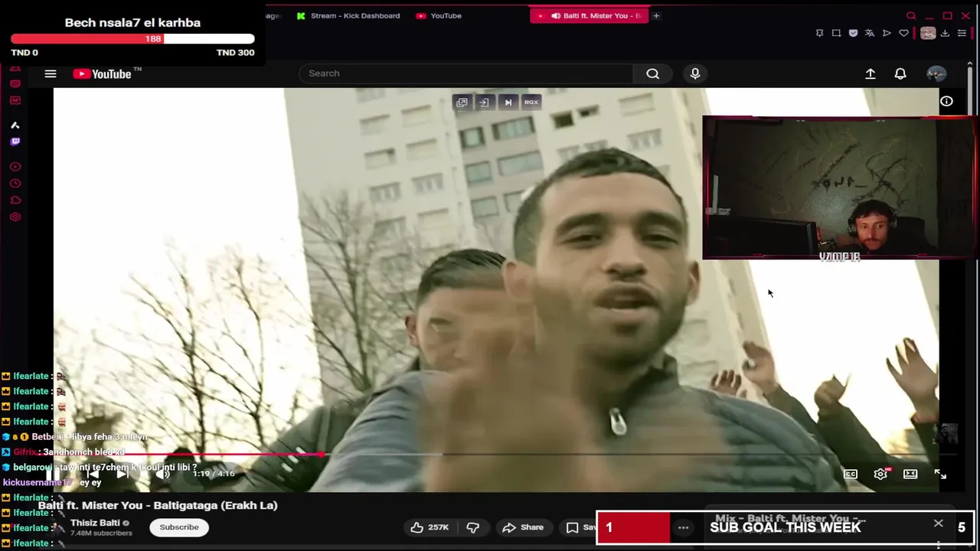Show video info card icon

click(946, 101)
